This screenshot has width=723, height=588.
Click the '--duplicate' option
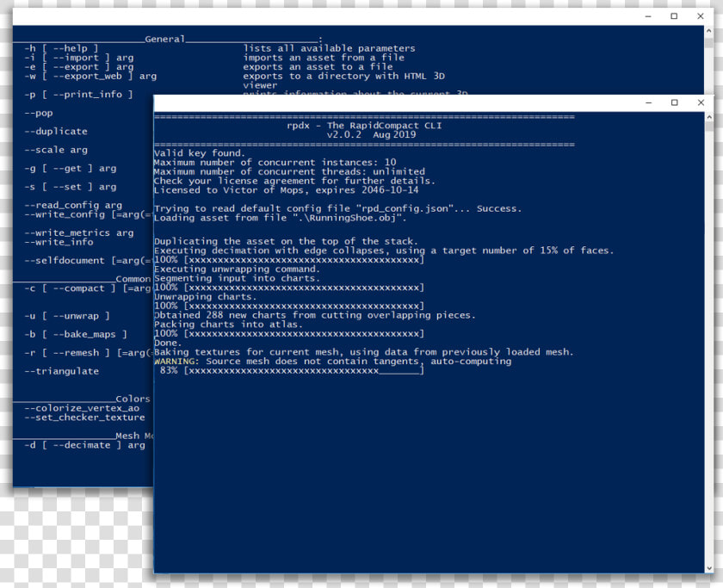[x=56, y=132]
